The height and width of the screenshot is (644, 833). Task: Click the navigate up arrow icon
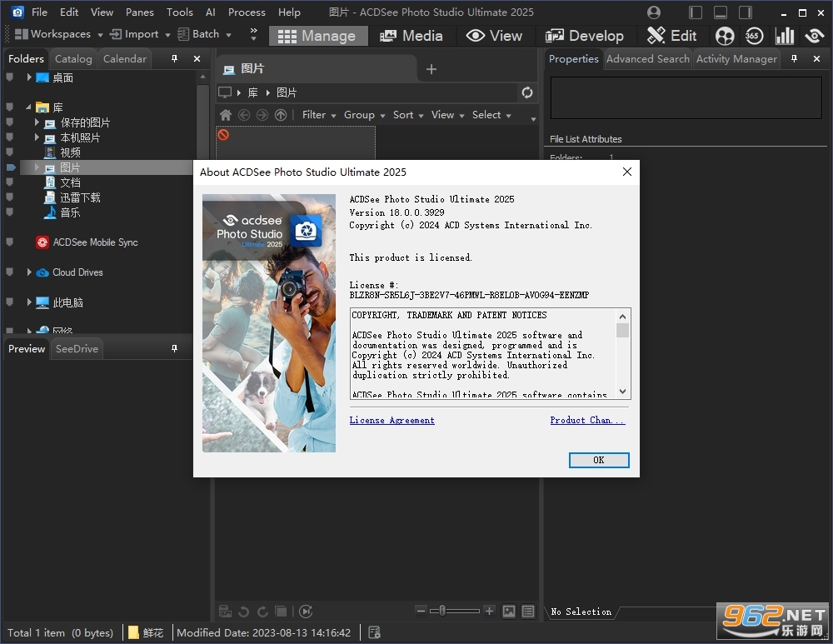point(281,115)
